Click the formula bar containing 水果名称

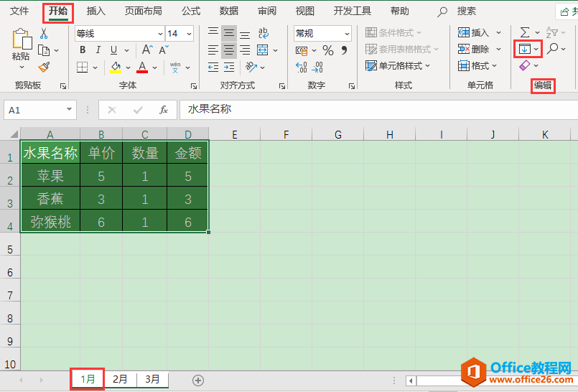click(373, 110)
